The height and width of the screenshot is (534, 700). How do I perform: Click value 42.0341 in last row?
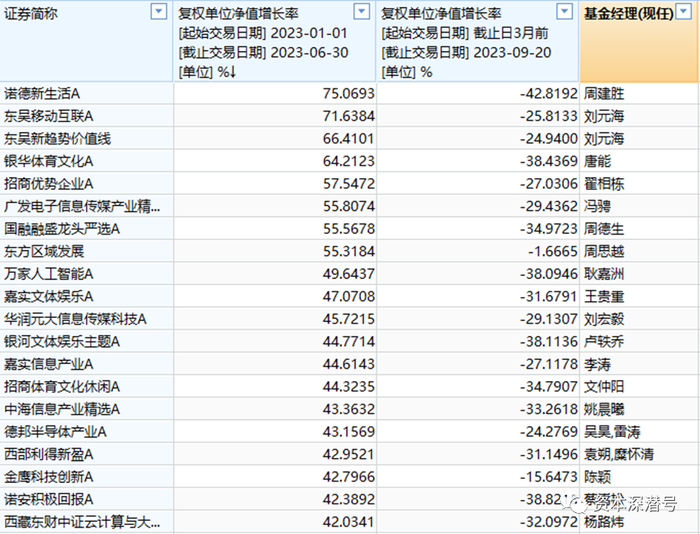(349, 522)
